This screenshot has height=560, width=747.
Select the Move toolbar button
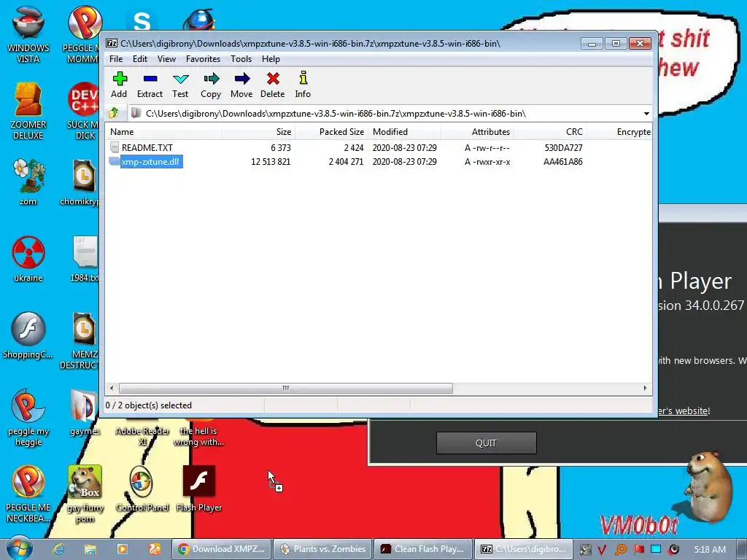coord(241,85)
